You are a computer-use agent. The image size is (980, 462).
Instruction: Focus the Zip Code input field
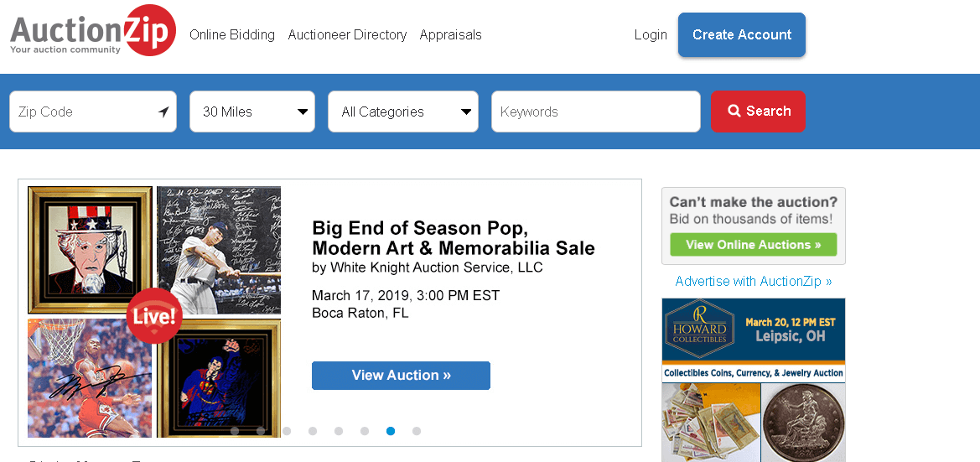(93, 112)
